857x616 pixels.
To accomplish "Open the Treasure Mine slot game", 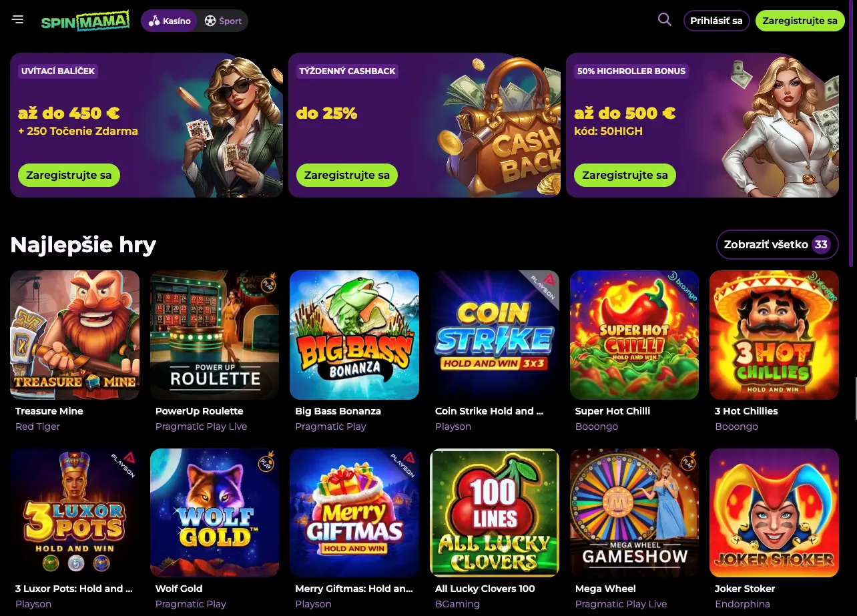I will [x=74, y=335].
